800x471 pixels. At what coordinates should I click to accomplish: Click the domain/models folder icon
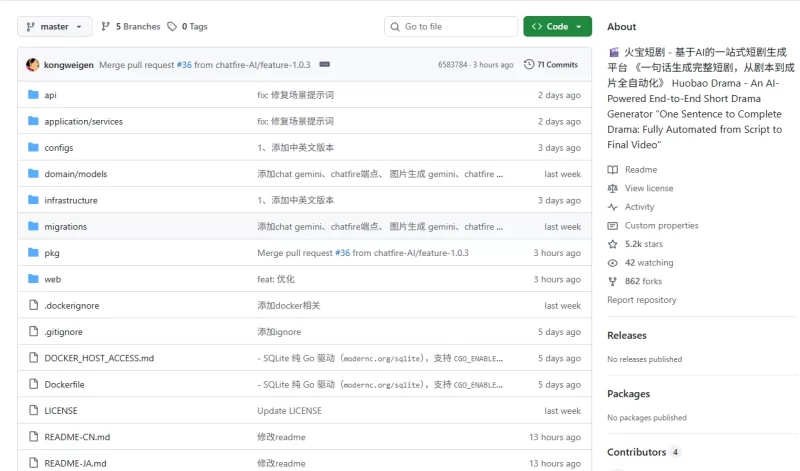tap(33, 173)
